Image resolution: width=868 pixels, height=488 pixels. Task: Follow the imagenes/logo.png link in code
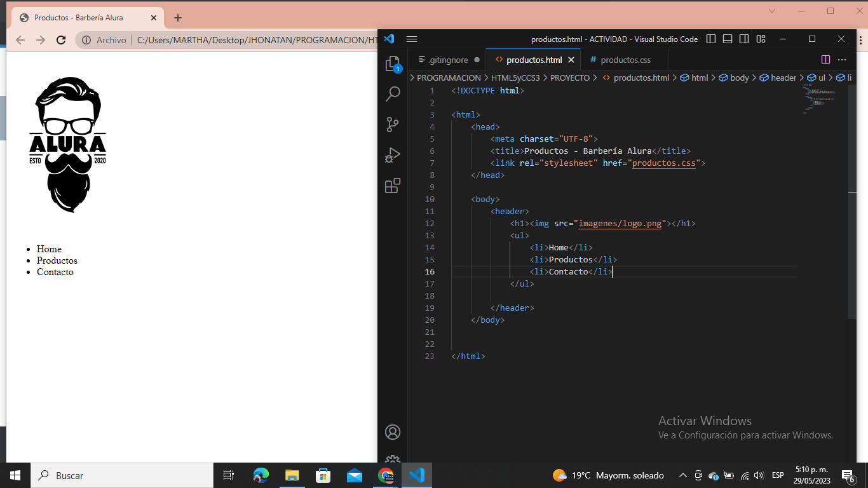point(620,224)
